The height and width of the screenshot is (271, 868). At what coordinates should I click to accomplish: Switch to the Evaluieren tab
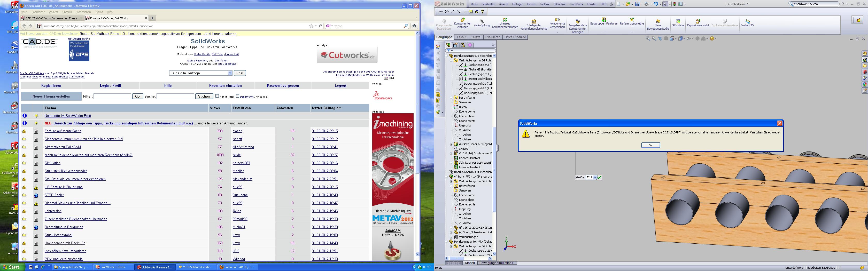coord(493,37)
